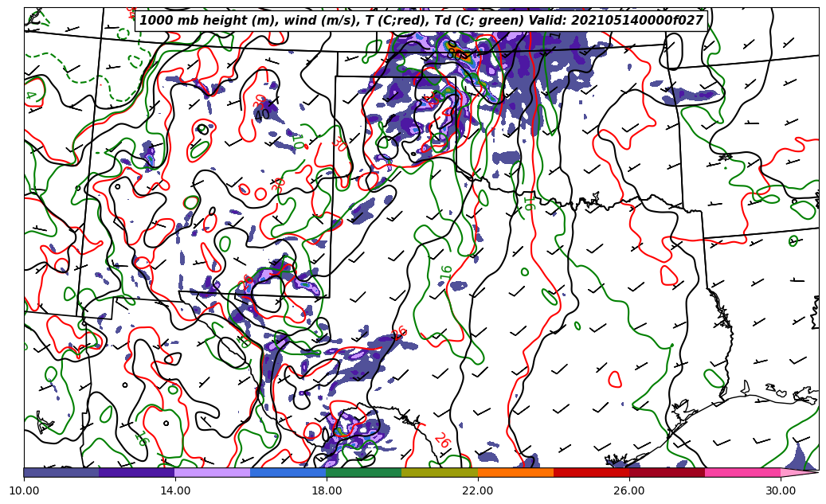826x504 pixels.
Task: Click the 18.00 colorbar tick label
Action: click(x=327, y=491)
